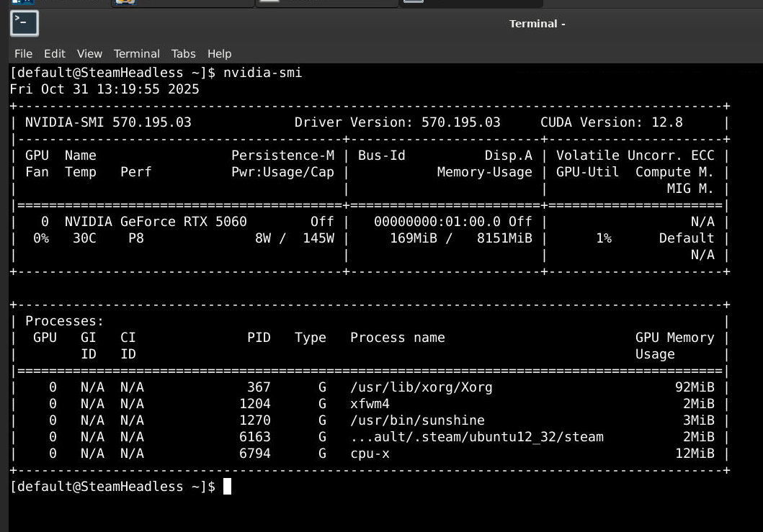Open the Help menu
The width and height of the screenshot is (763, 532).
coord(219,54)
